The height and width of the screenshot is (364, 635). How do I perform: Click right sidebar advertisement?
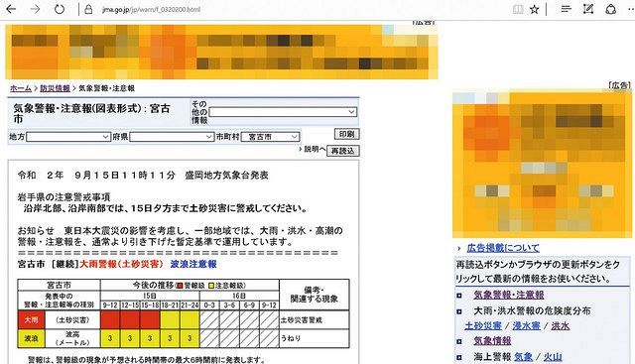[542, 165]
